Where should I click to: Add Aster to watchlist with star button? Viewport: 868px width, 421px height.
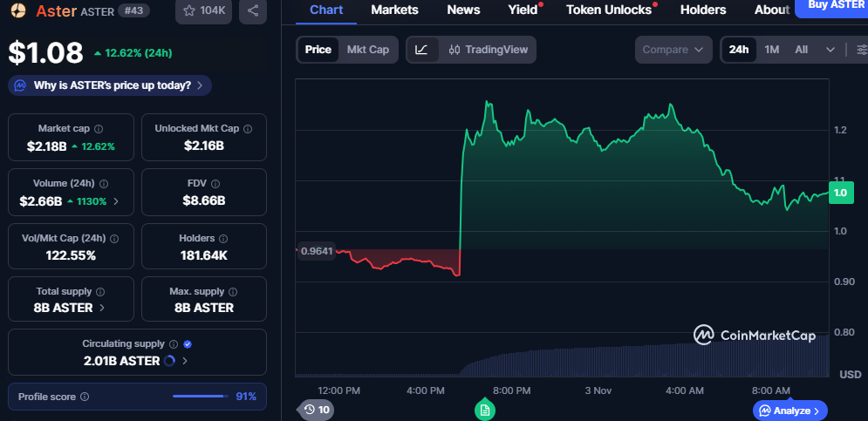point(202,11)
